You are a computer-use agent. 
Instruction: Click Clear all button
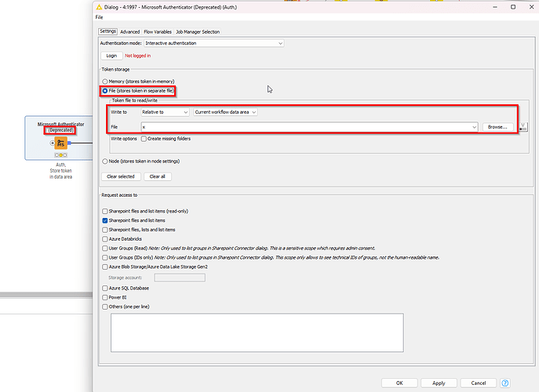(x=158, y=176)
